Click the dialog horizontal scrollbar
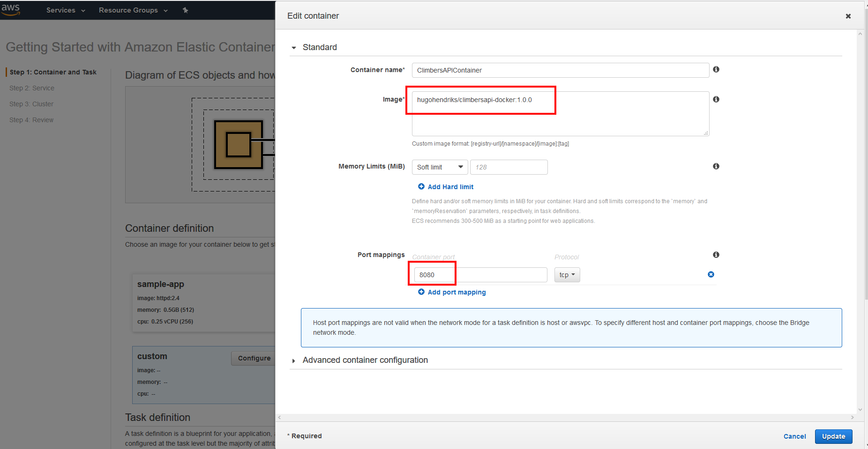Viewport: 868px width, 449px height. (x=566, y=417)
